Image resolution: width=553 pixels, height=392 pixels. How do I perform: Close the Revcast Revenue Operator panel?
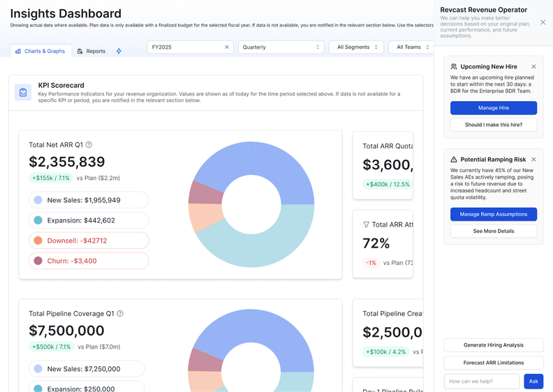pos(543,22)
